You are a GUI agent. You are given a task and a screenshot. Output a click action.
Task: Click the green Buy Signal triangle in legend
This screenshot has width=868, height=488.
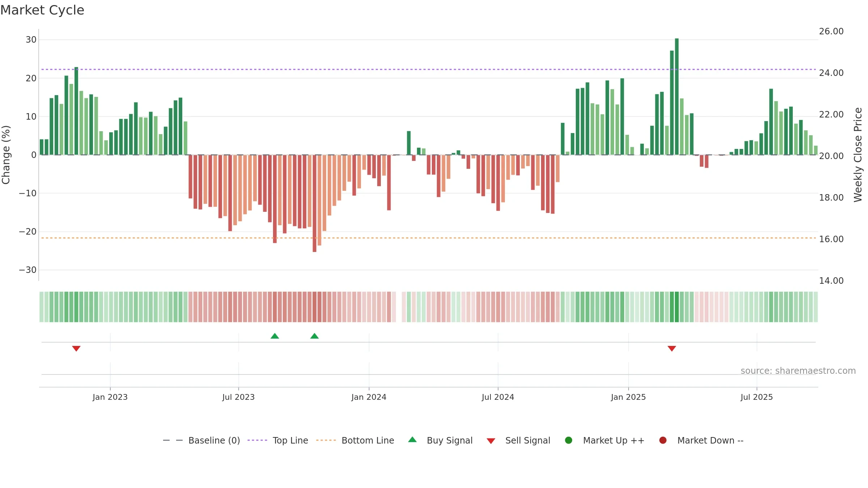tap(412, 440)
